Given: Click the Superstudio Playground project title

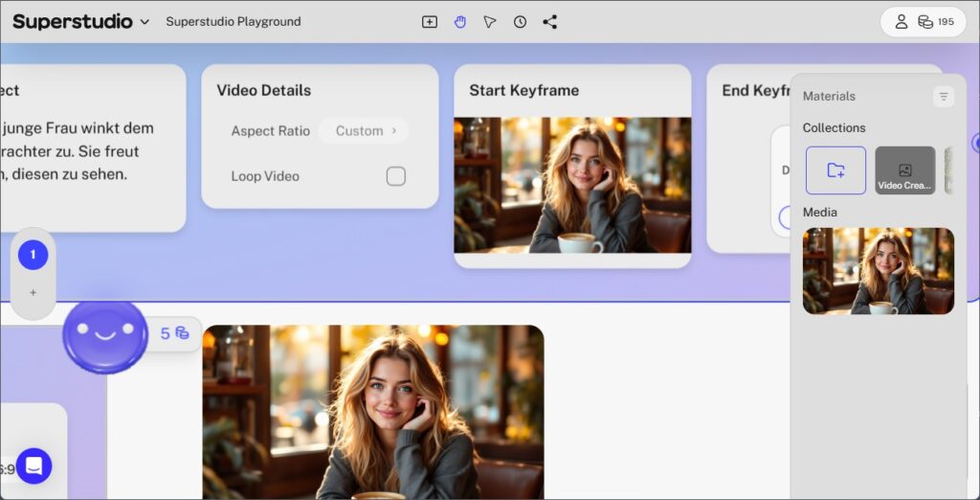Looking at the screenshot, I should pos(234,22).
